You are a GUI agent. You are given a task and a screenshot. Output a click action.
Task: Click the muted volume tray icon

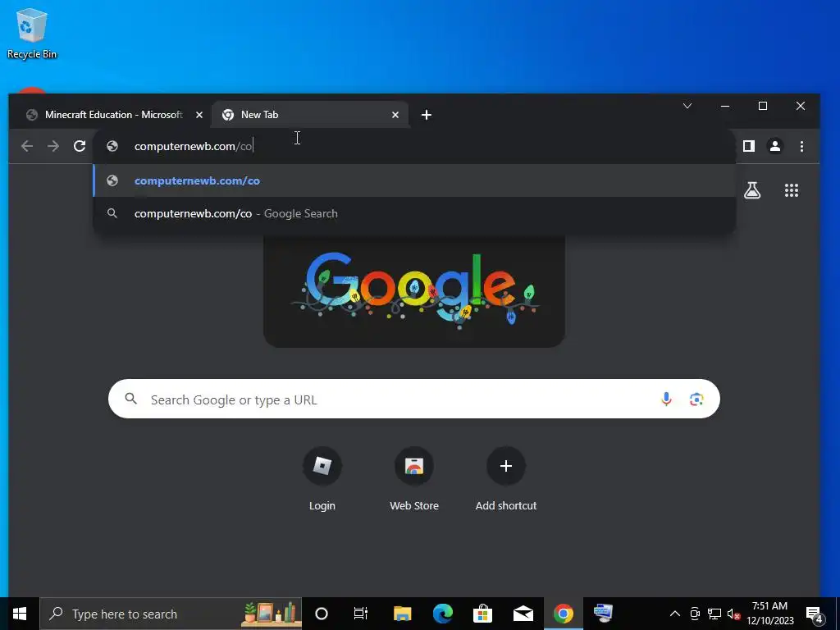(733, 614)
